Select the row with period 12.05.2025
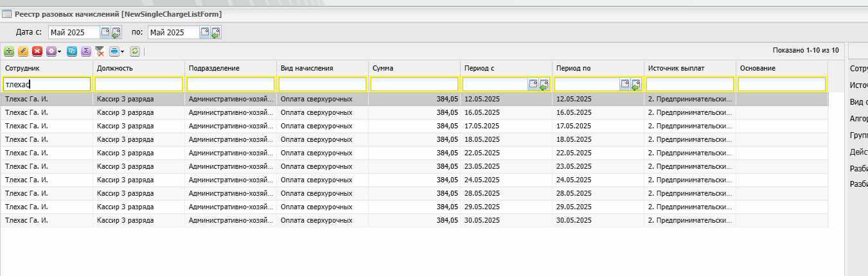868x276 pixels. [414, 99]
